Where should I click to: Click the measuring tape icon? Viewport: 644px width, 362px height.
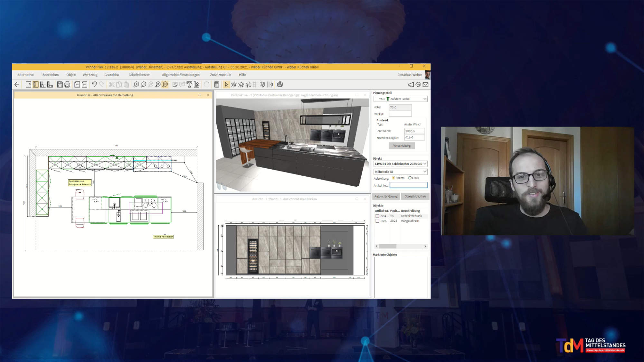tap(280, 84)
